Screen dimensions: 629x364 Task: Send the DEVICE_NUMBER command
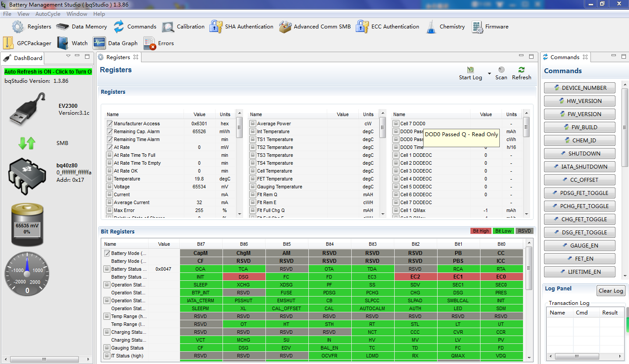[580, 88]
